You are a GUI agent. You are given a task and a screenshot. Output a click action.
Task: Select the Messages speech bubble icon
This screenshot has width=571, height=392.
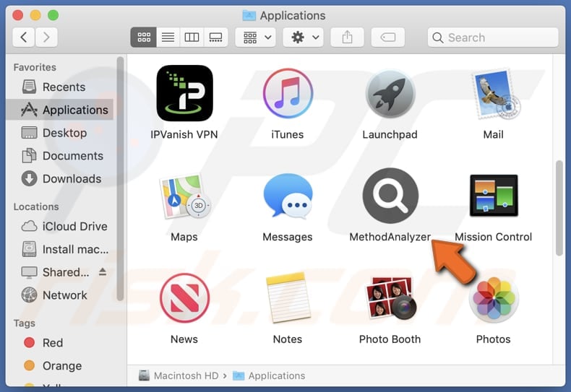click(x=288, y=196)
